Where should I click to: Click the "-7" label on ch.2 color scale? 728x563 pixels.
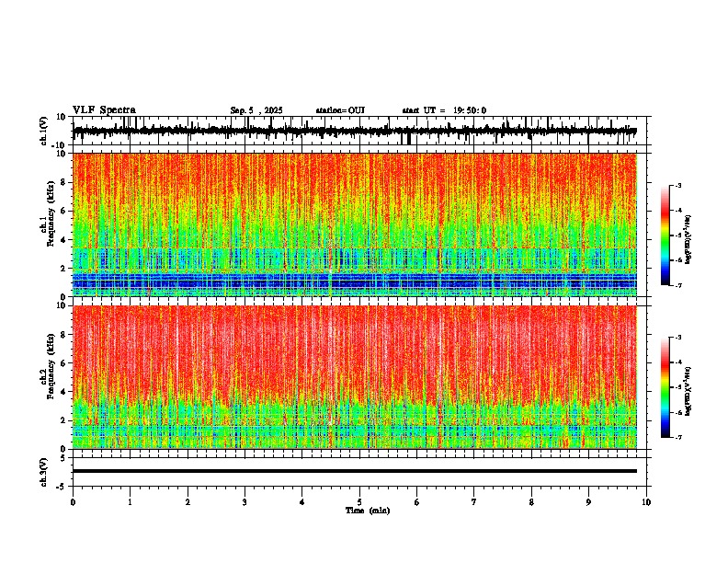[677, 437]
